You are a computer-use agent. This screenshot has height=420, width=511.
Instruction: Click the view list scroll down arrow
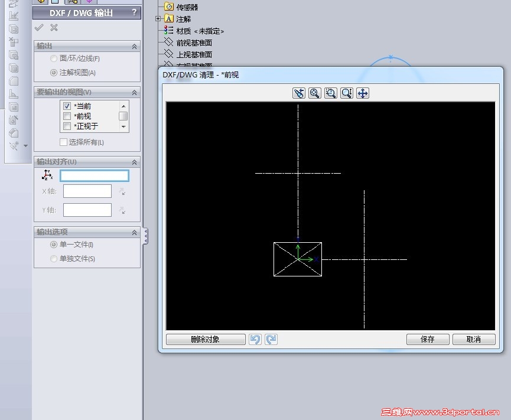123,126
